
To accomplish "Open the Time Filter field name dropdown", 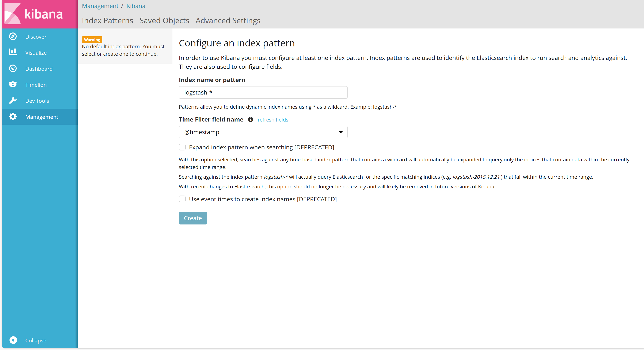I will pyautogui.click(x=263, y=132).
